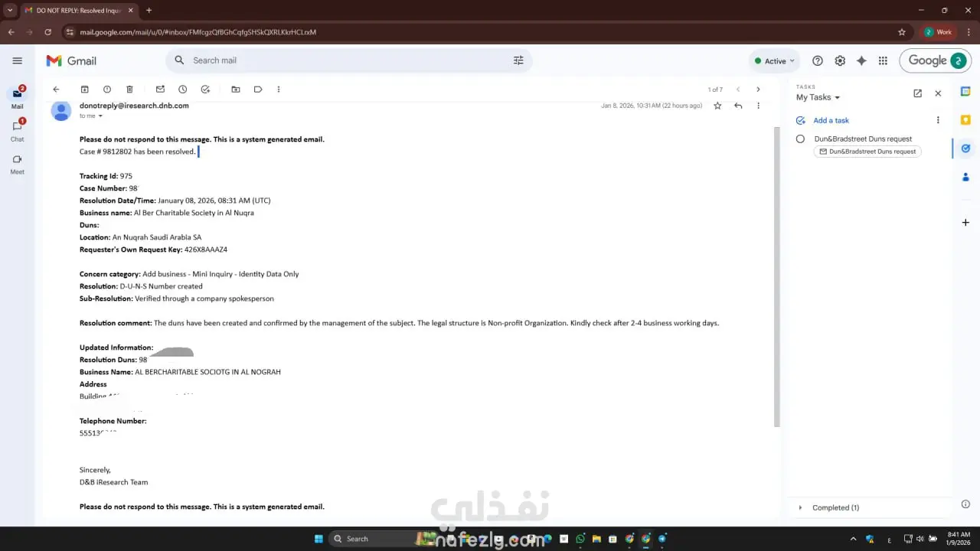Report this email as spam
980x551 pixels.
(x=107, y=90)
